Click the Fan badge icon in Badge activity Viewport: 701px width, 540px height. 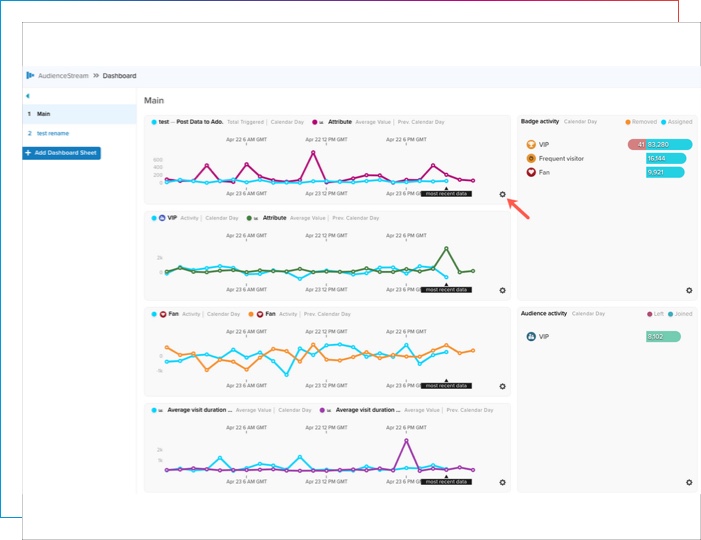[x=531, y=172]
